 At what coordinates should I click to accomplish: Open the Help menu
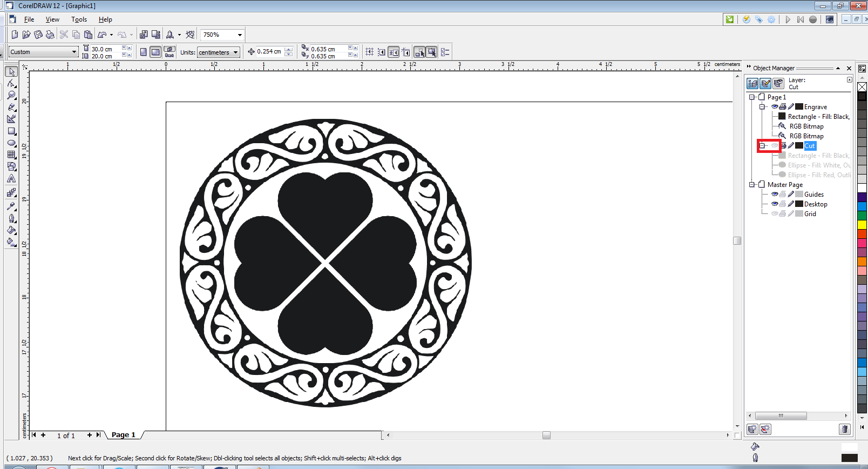click(x=105, y=19)
